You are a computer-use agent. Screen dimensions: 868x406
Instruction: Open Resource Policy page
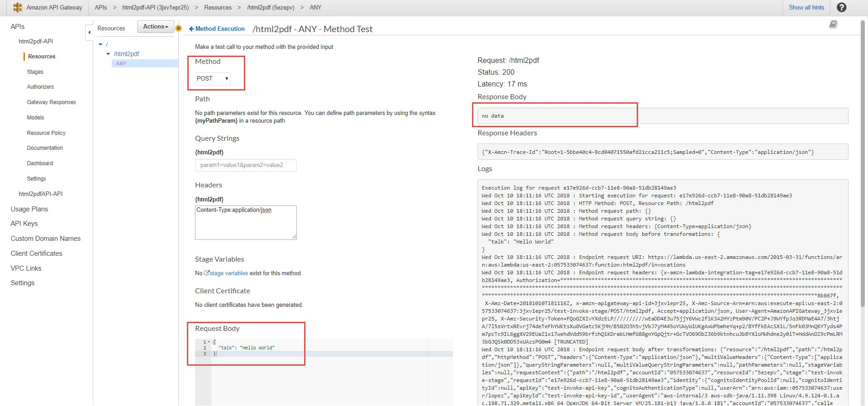(46, 133)
